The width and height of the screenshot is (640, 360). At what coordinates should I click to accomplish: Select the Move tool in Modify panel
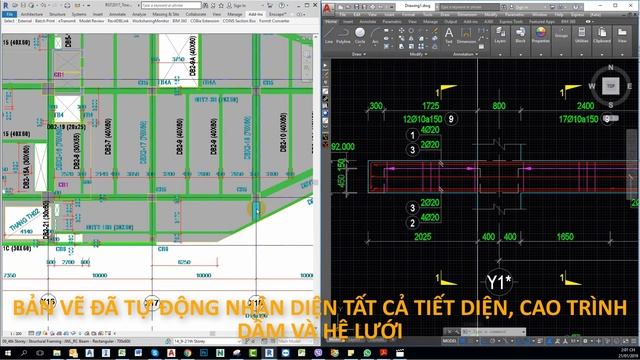(x=402, y=31)
